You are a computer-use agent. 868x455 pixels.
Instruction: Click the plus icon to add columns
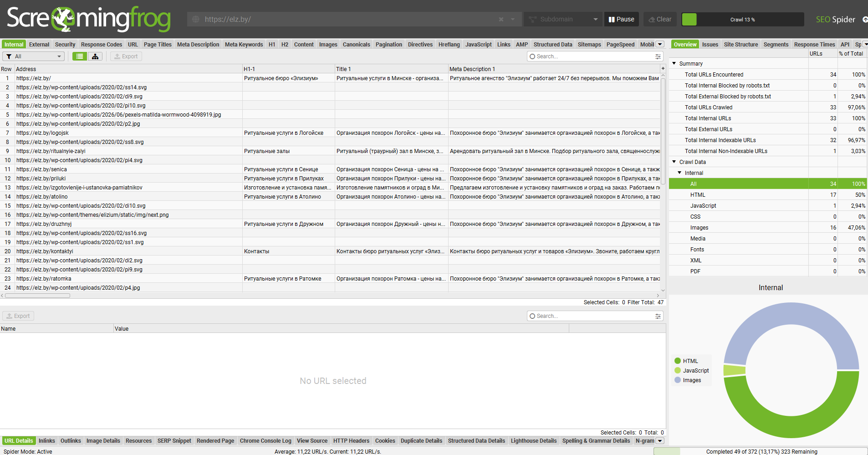point(663,68)
